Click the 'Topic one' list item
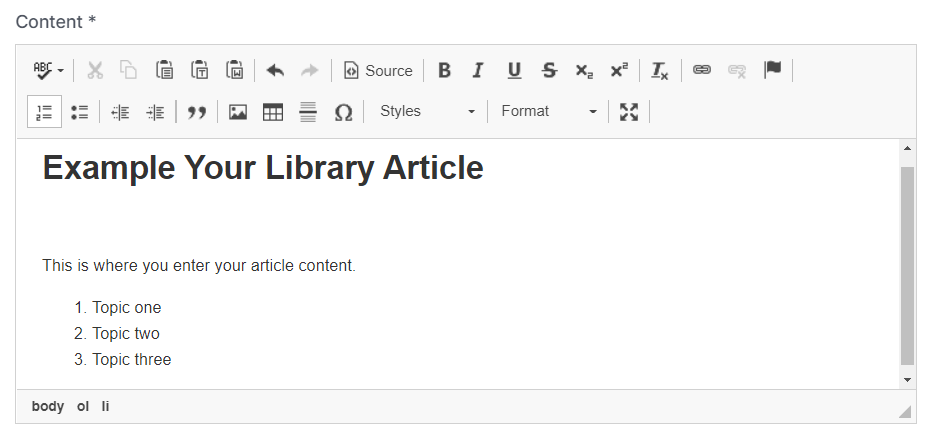 click(126, 307)
